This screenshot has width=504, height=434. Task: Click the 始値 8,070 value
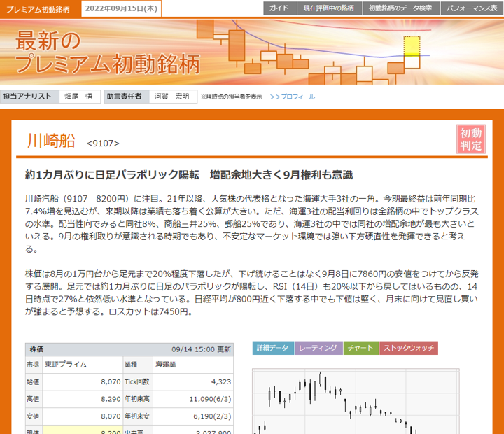(83, 382)
